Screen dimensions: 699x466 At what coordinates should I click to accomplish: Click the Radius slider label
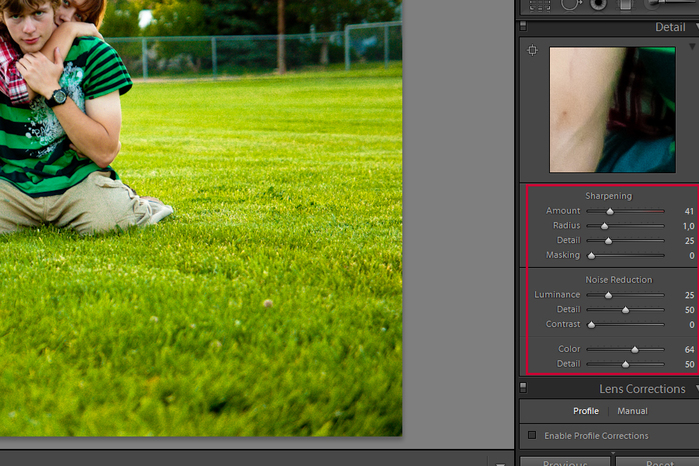coord(566,225)
